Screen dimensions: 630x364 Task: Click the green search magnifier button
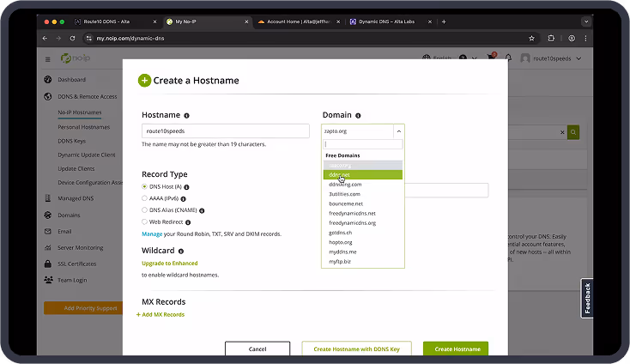click(x=573, y=132)
